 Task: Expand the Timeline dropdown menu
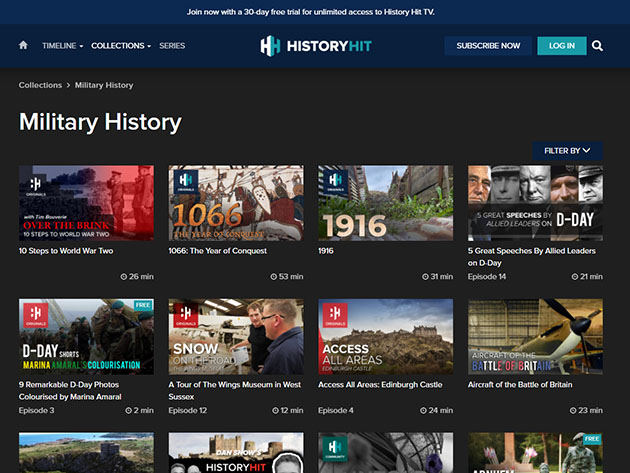tap(63, 46)
